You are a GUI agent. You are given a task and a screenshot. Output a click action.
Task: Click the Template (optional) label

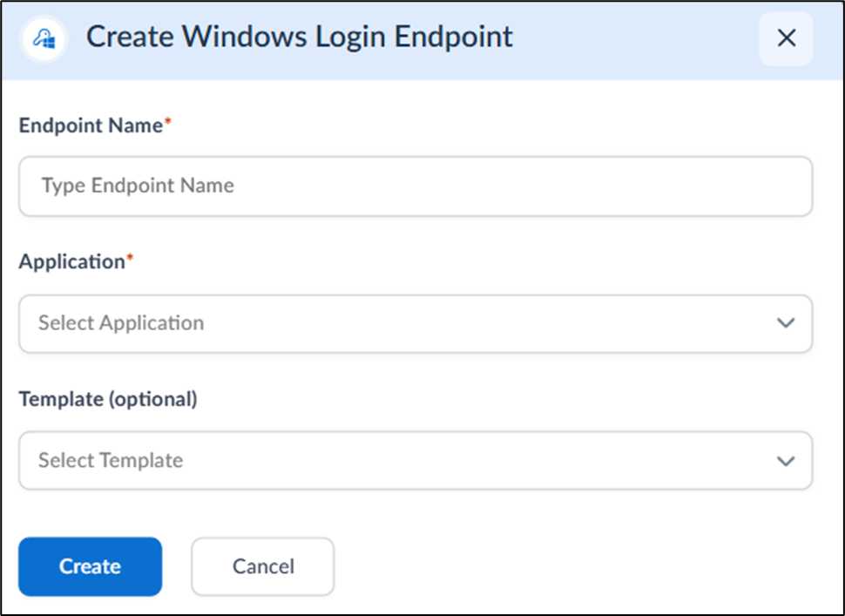click(x=108, y=399)
